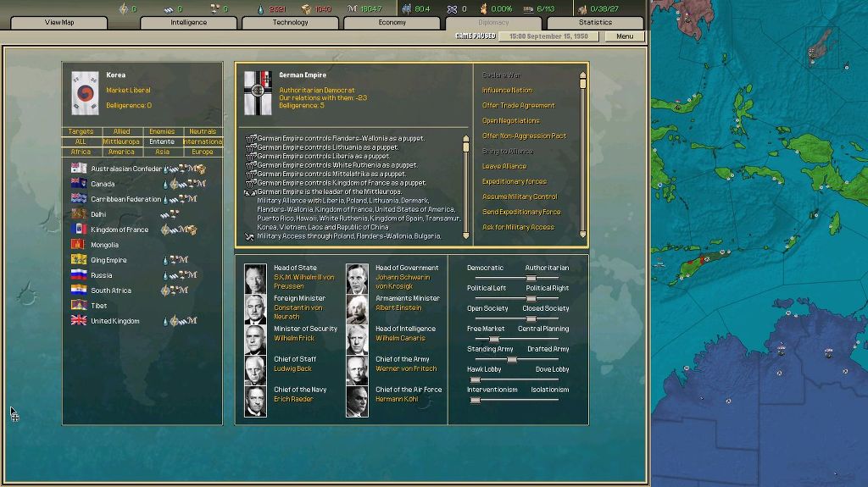Select the Tibet flag
The height and width of the screenshot is (487, 868).
79,305
